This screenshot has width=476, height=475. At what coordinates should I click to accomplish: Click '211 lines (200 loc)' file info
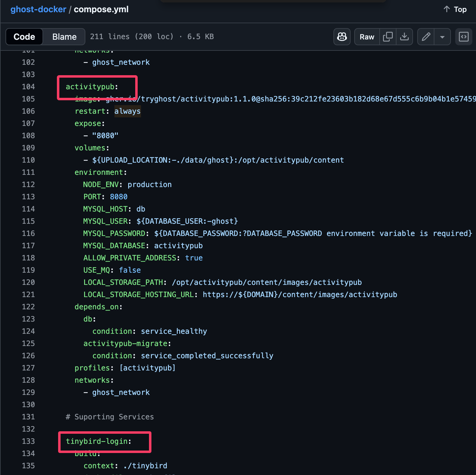click(132, 37)
